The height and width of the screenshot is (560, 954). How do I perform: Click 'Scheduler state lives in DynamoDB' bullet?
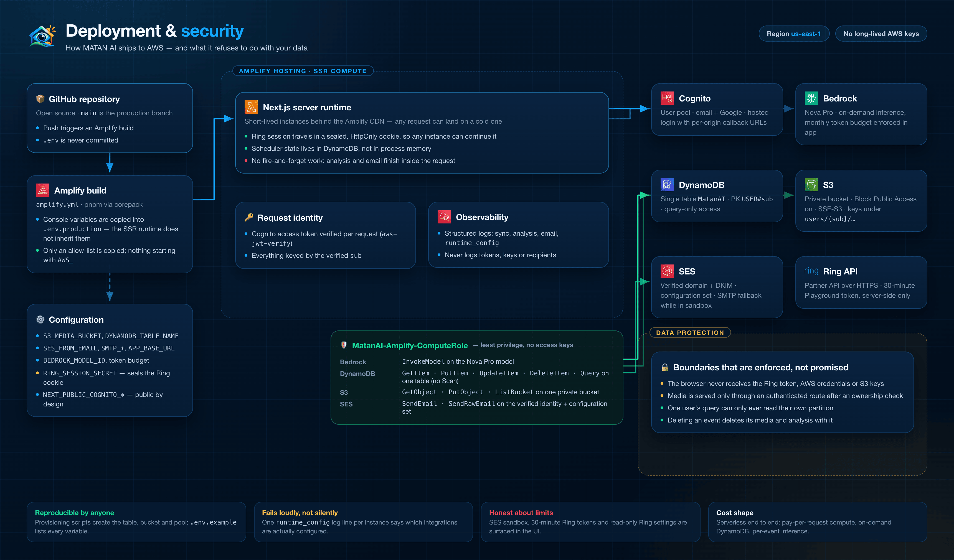tap(341, 148)
